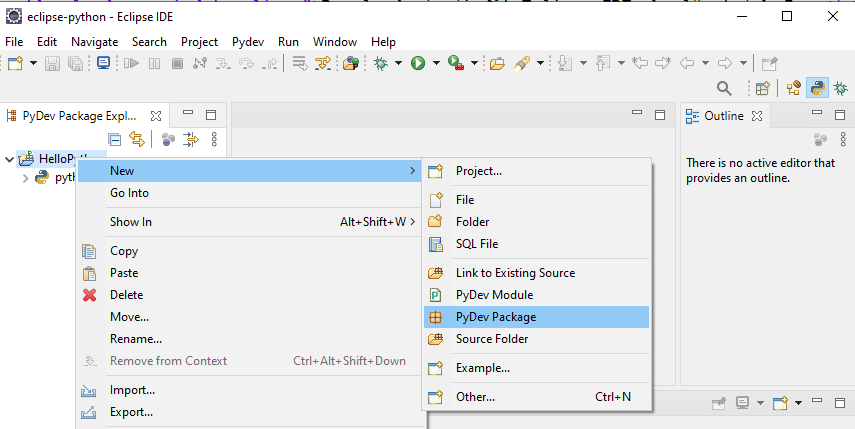Select PyDev Package in New submenu
855x429 pixels.
(x=537, y=317)
